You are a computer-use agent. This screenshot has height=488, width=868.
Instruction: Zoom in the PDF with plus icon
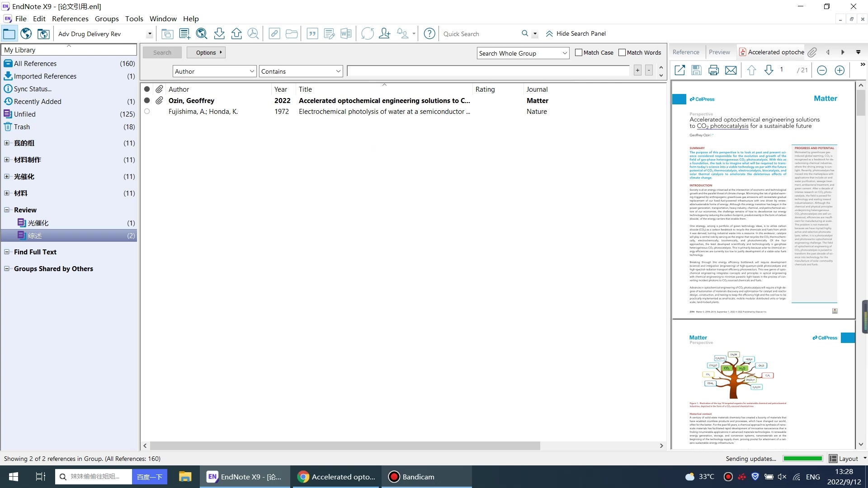[840, 70]
